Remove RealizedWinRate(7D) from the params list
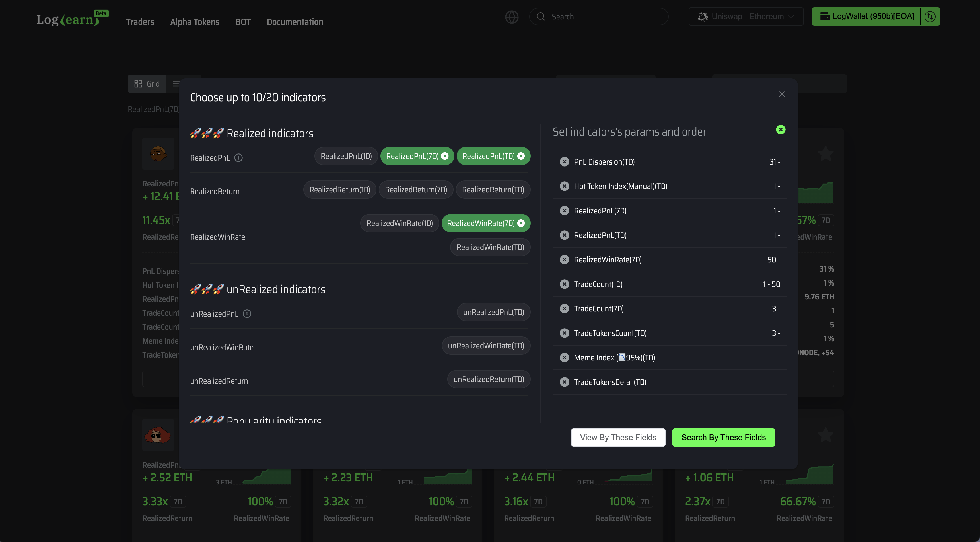 pyautogui.click(x=565, y=260)
